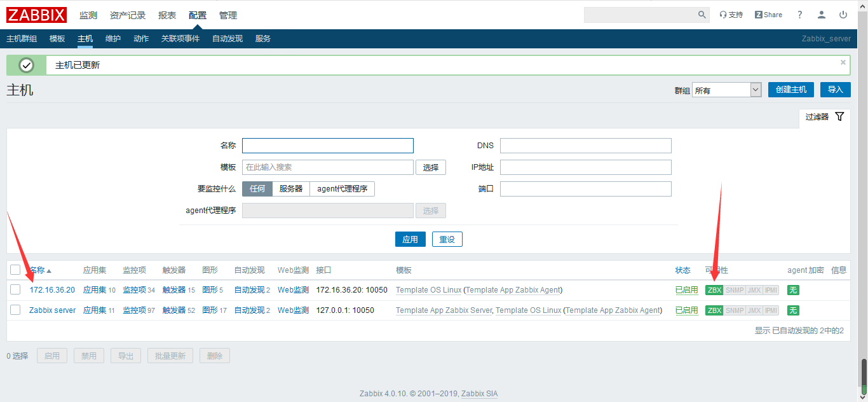Image resolution: width=868 pixels, height=402 pixels.
Task: Click the Zabbix logo
Action: pyautogui.click(x=36, y=15)
